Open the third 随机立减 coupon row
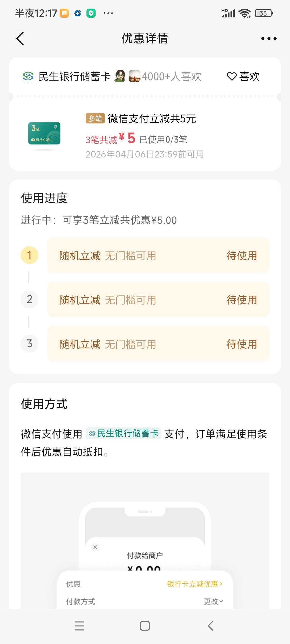The image size is (290, 644). [158, 344]
